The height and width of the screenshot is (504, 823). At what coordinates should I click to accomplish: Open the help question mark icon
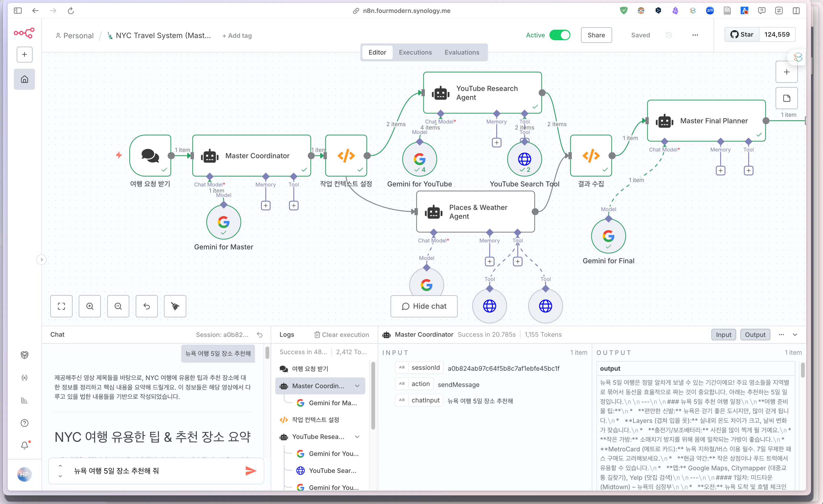24,423
